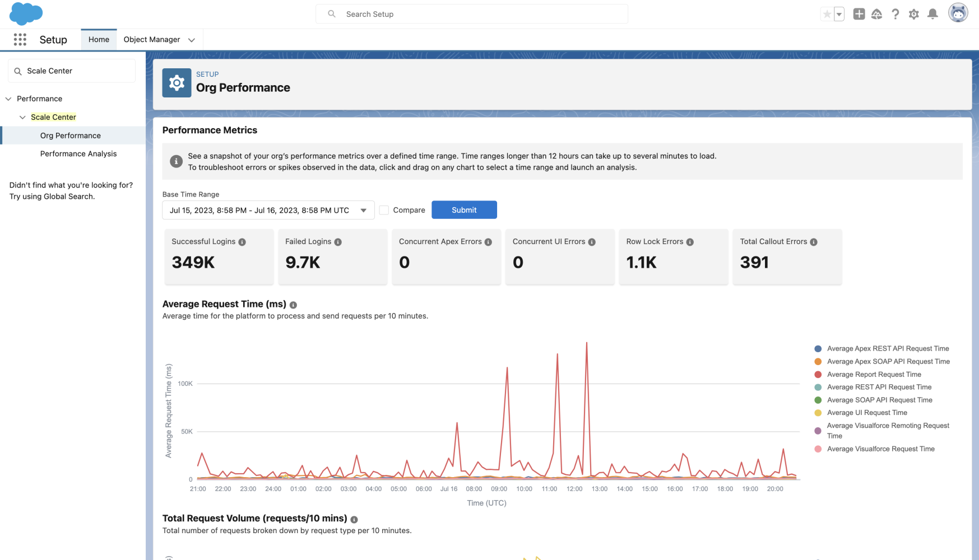Click the info icon in the metrics banner

pos(176,161)
